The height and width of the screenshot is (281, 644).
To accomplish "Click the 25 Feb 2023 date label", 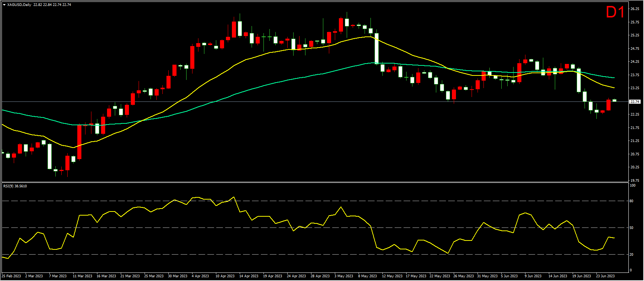I will (x=10, y=276).
